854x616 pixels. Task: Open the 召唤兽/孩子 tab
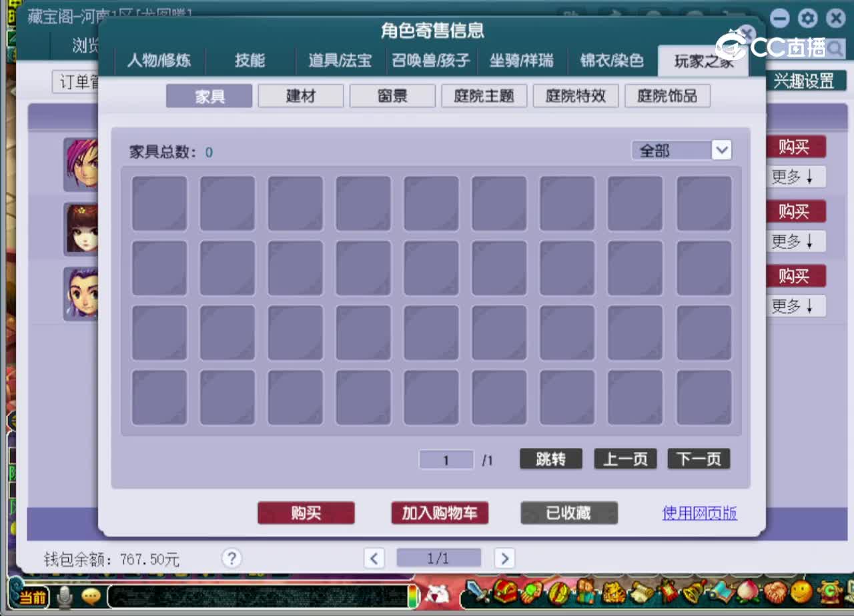tap(431, 60)
